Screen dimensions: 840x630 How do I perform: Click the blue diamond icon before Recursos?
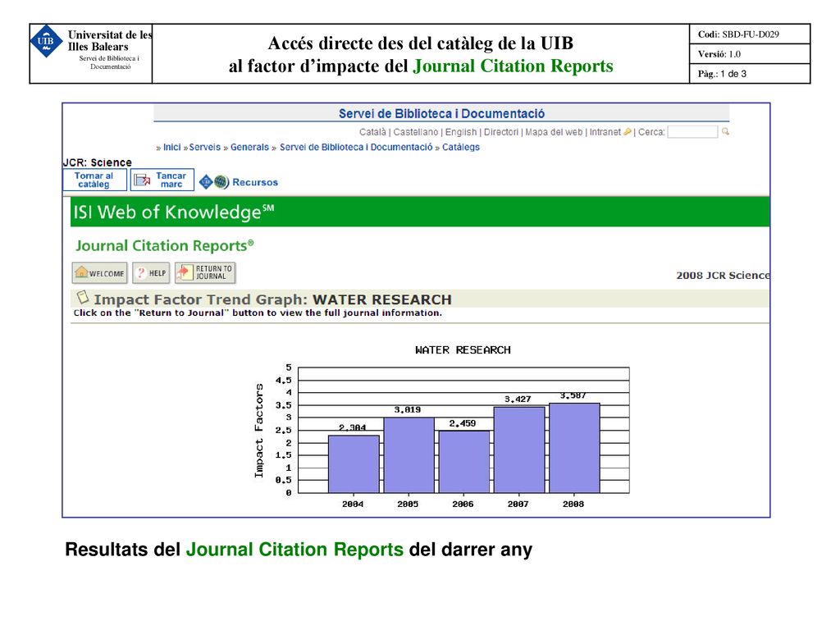point(206,182)
